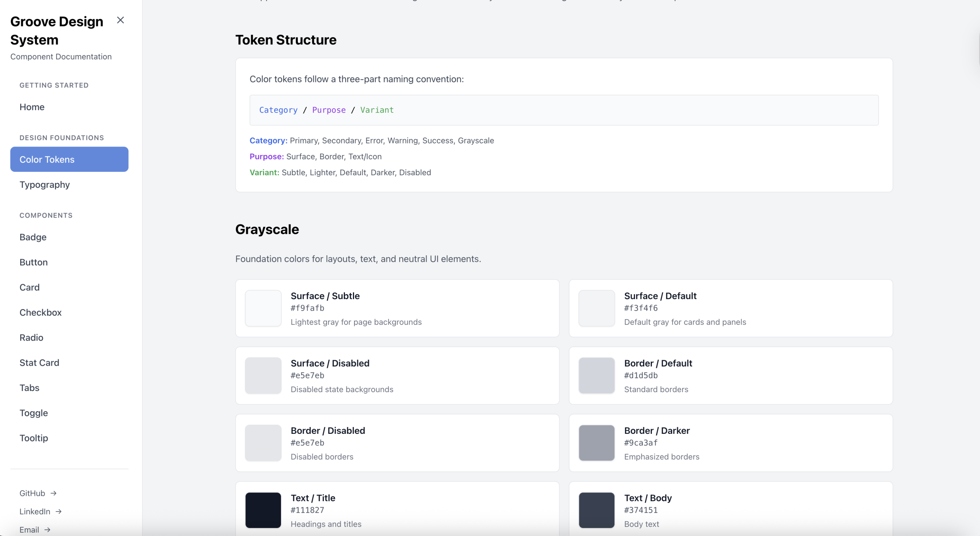Screen dimensions: 980x536
Task: Select Color Tokens in the sidebar
Action: click(69, 160)
